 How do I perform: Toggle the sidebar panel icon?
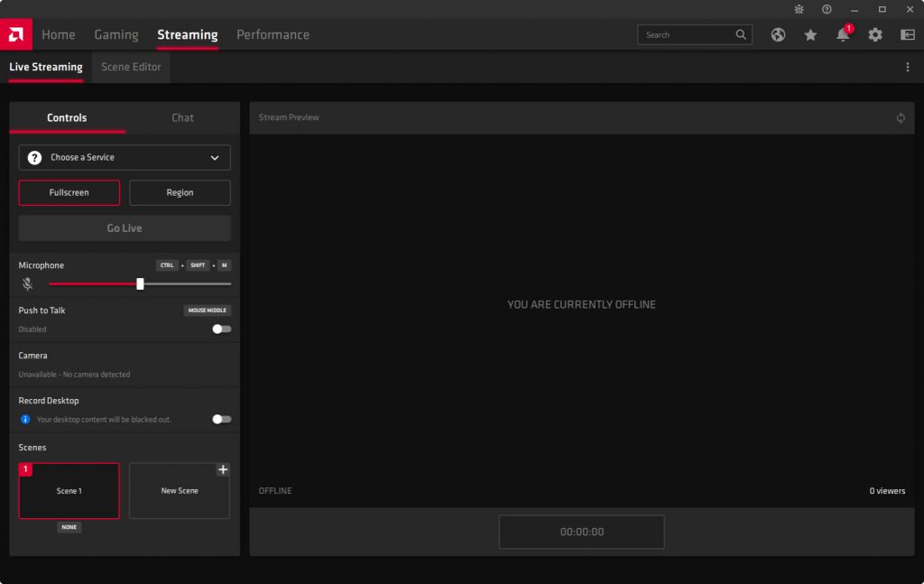click(908, 34)
